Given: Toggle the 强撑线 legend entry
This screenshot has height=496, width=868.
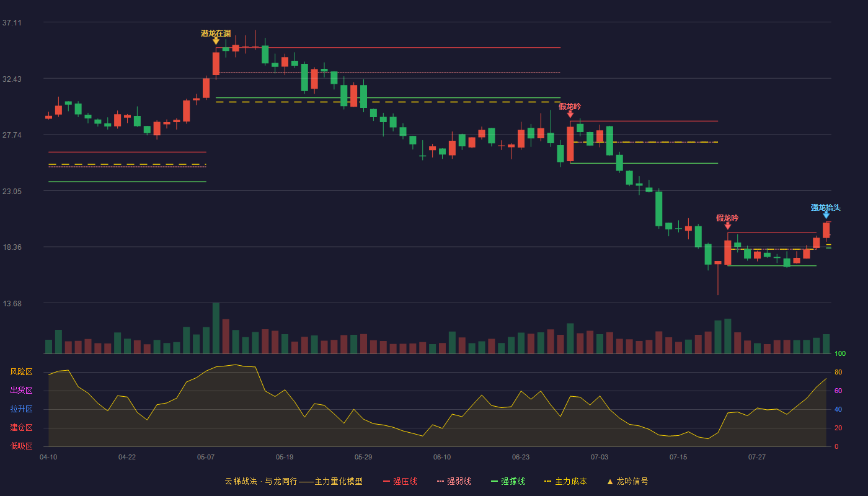Looking at the screenshot, I should pos(508,481).
